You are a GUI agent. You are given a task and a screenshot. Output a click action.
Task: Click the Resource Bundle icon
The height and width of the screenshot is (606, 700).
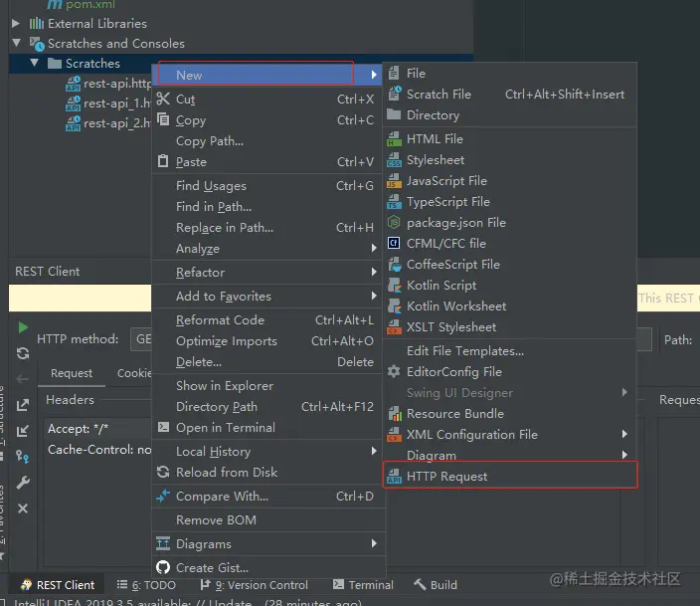click(395, 413)
